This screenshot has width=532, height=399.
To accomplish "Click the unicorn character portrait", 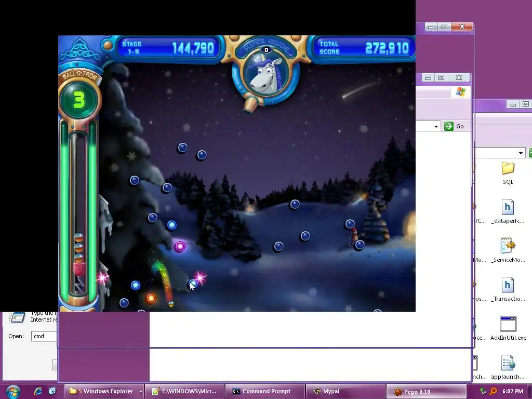I will point(266,75).
